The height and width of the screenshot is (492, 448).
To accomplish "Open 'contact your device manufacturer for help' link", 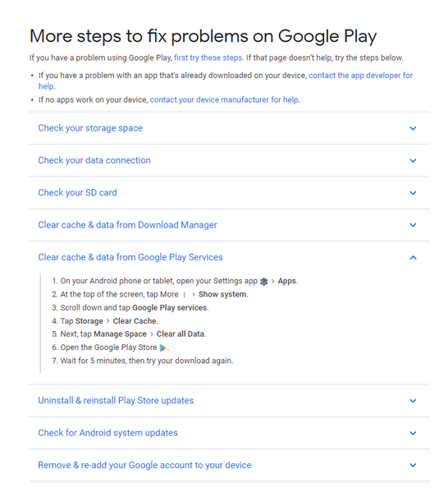I will (224, 99).
